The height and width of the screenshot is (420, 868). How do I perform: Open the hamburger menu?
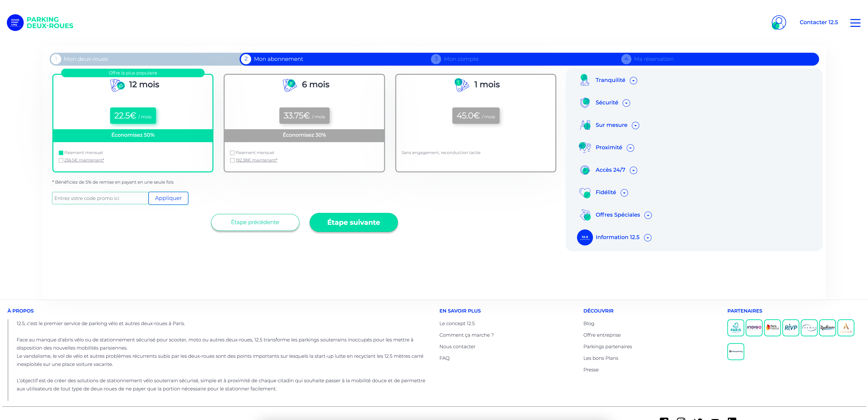tap(855, 23)
